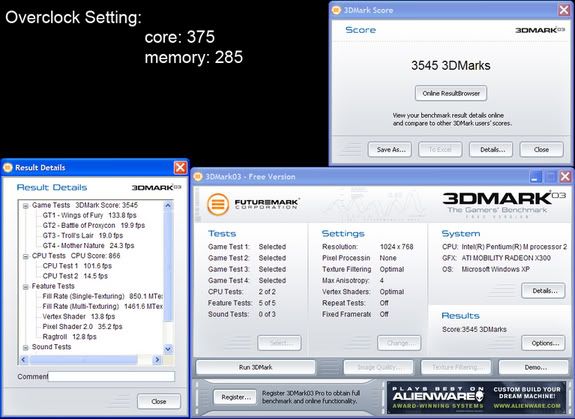The width and height of the screenshot is (575, 419).
Task: Open the Options button under Results
Action: [543, 343]
